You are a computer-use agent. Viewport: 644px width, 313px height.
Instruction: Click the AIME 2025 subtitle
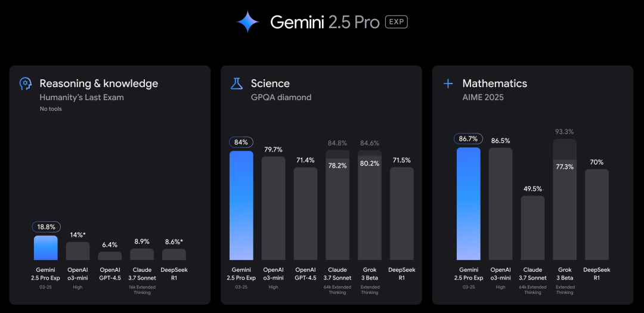tap(483, 97)
